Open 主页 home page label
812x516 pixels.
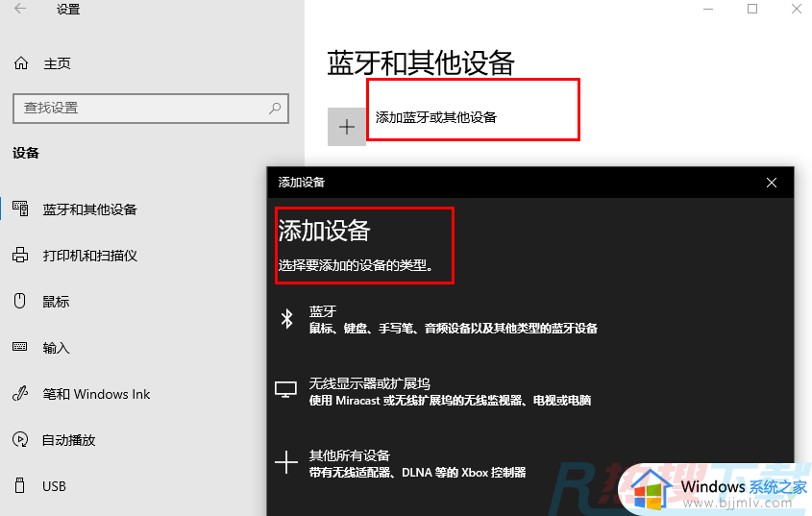(57, 63)
